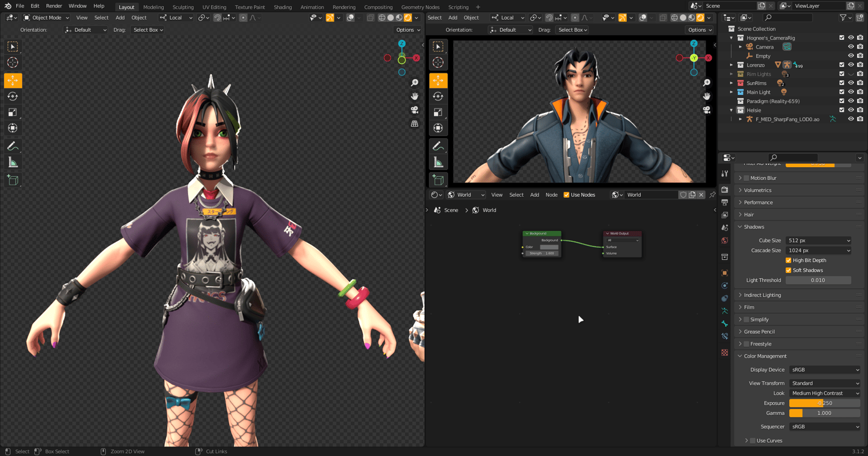Open the Cube Size dropdown
Viewport: 868px width, 456px height.
coord(818,241)
